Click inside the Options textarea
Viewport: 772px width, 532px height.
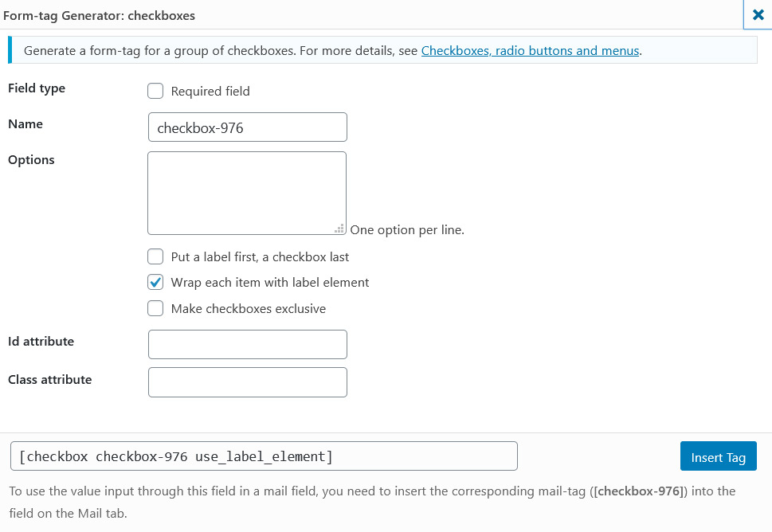click(247, 193)
